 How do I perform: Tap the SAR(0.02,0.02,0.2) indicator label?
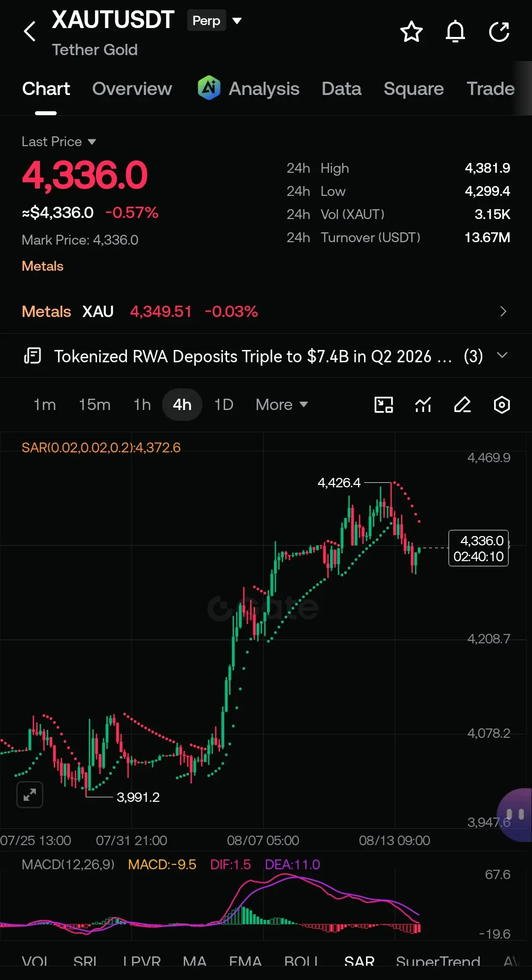(101, 447)
